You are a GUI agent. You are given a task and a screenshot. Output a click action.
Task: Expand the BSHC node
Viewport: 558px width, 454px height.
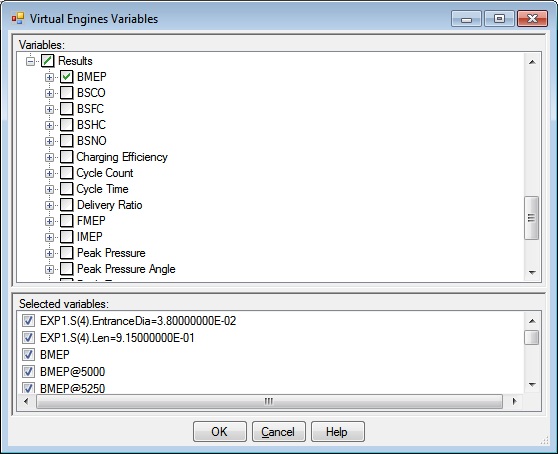[x=49, y=125]
